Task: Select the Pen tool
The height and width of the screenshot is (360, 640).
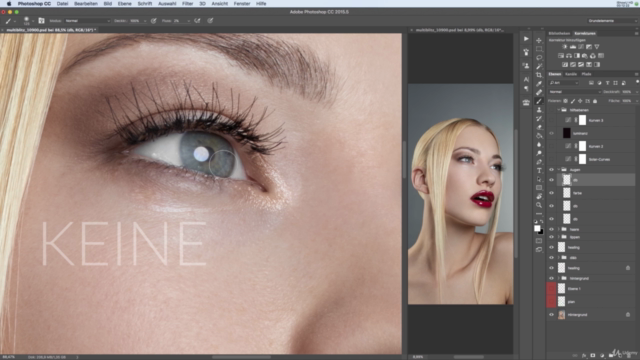Action: [539, 162]
